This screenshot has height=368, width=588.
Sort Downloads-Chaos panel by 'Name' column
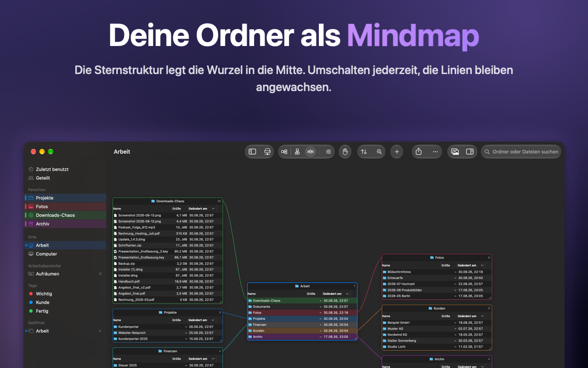pyautogui.click(x=117, y=208)
